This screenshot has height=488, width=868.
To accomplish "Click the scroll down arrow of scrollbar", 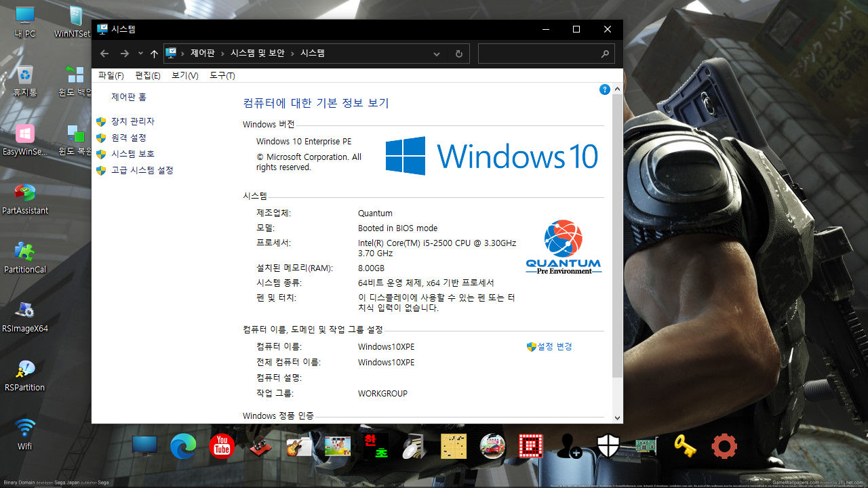I will (617, 418).
